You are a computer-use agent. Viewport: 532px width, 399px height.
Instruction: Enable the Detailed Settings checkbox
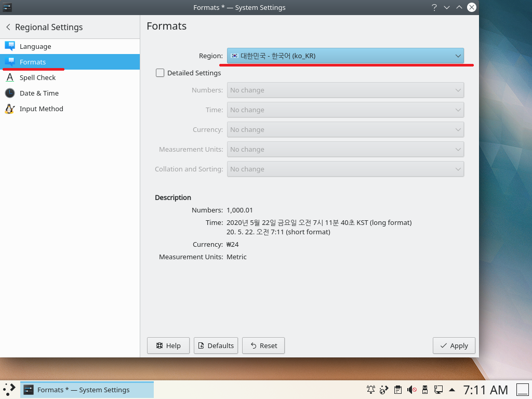click(160, 73)
